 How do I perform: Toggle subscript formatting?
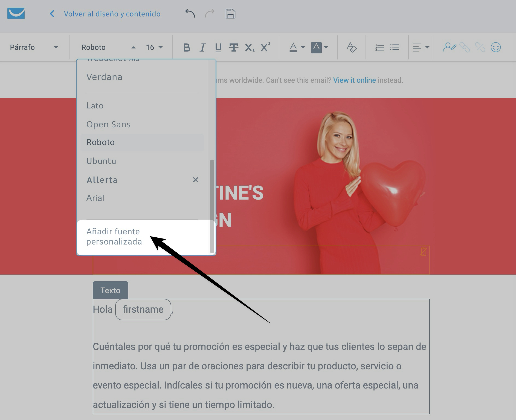[x=250, y=47]
